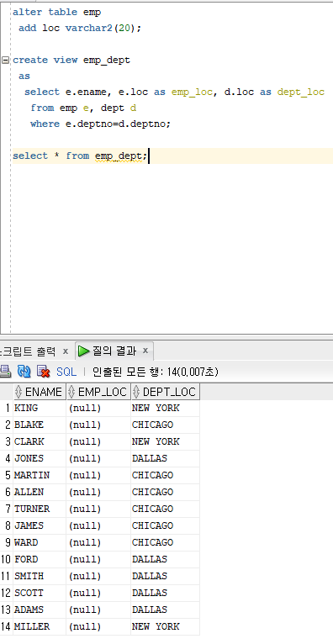Select the TURNER cell

(x=40, y=509)
